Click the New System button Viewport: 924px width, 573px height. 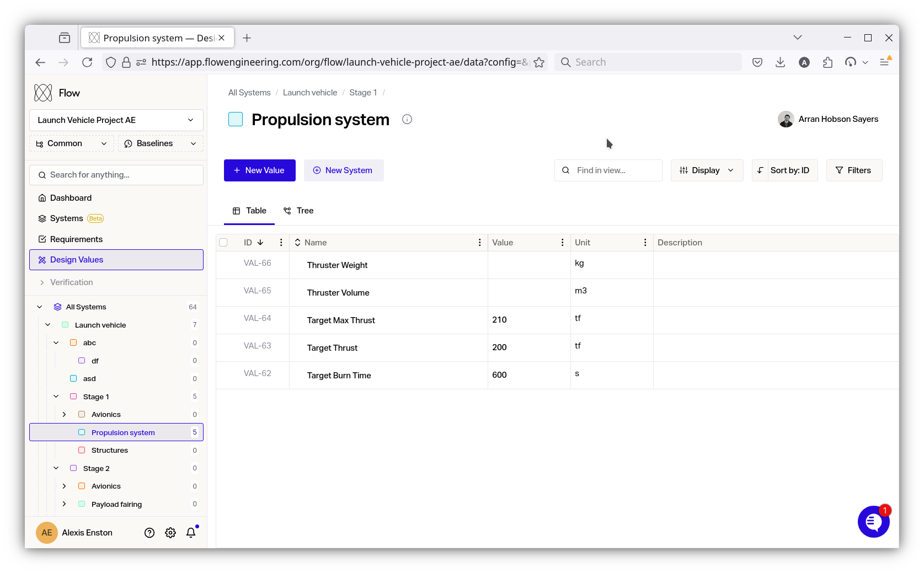(x=344, y=170)
